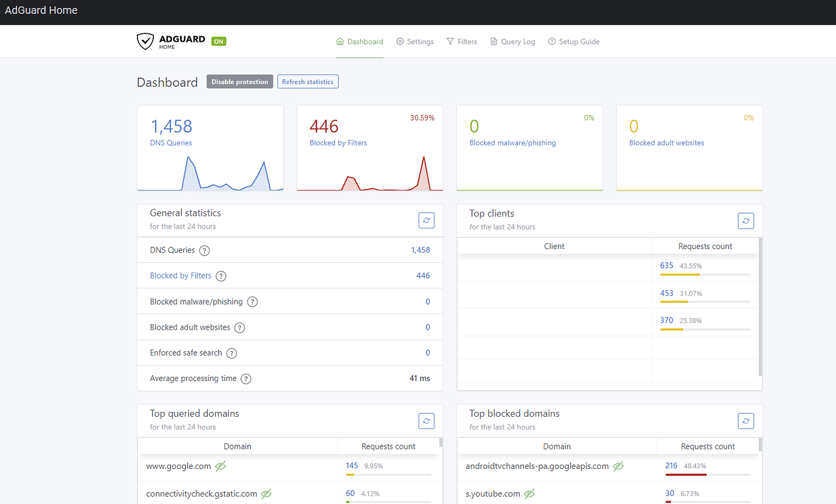Open the Setup Guide tab
Screen dimensions: 836x504
[574, 42]
